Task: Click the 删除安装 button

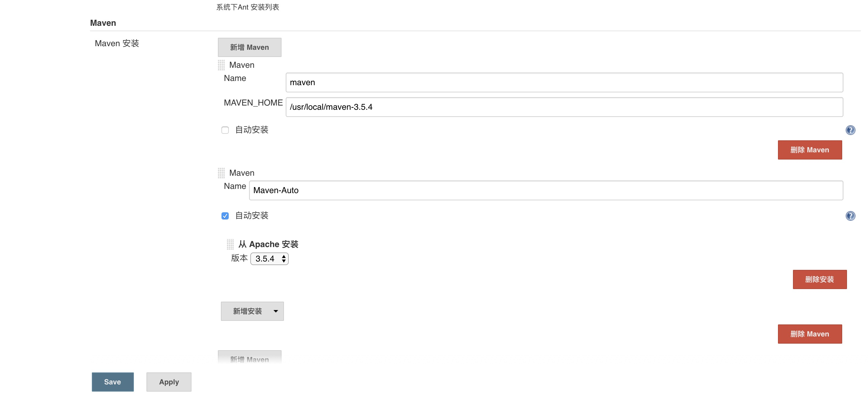Action: coord(819,279)
